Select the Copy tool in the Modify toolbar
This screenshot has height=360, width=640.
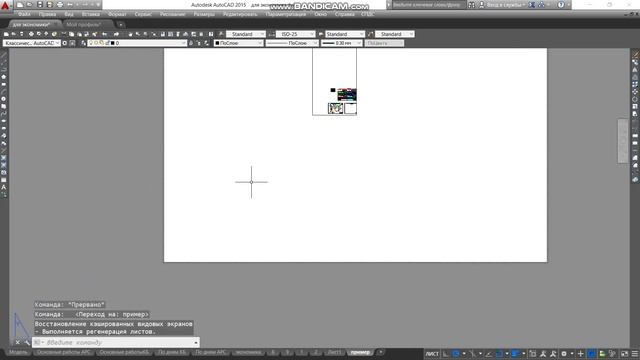pos(635,62)
